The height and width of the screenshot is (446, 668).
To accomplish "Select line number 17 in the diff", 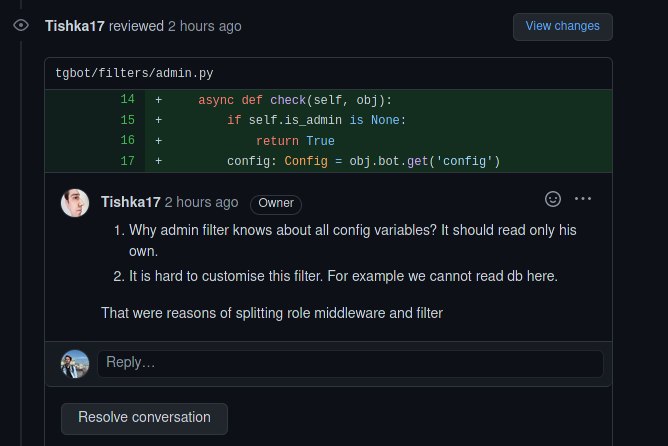I will click(127, 161).
